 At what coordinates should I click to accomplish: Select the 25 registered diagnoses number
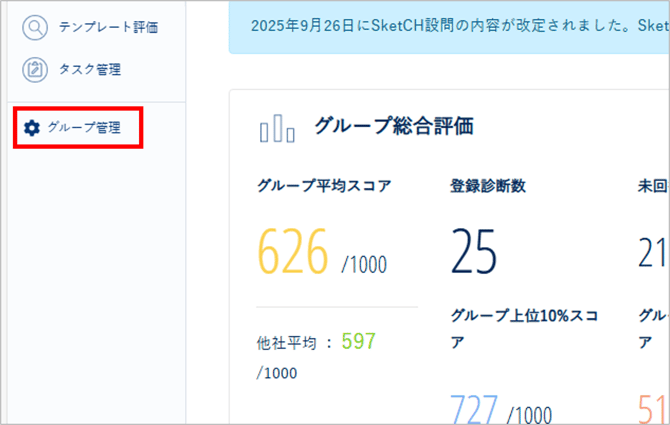(x=473, y=251)
